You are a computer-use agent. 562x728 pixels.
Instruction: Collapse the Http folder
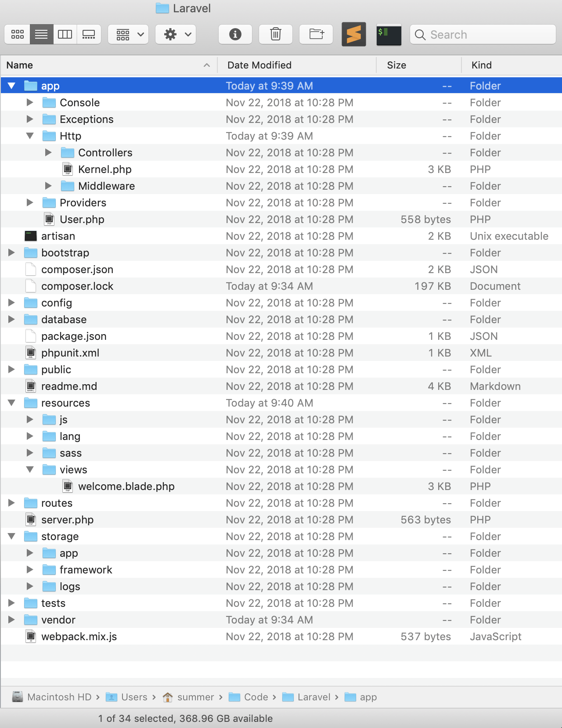point(30,136)
